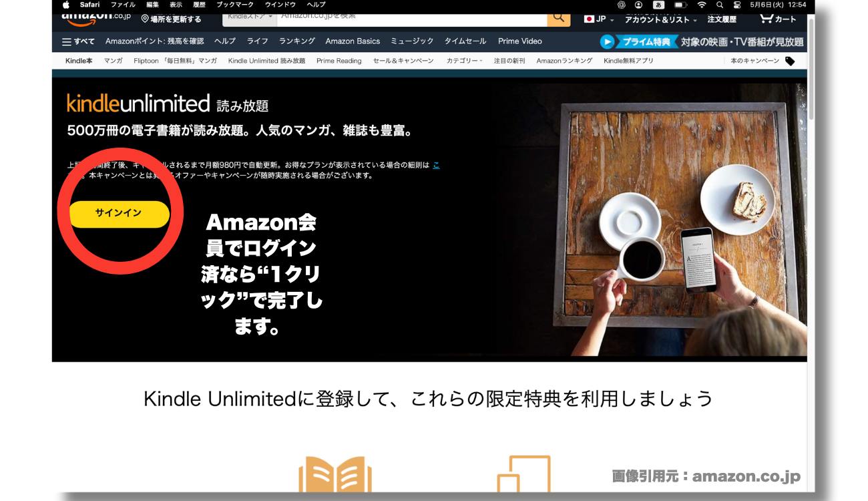
Task: Open the macOS Control Center icon
Action: [737, 5]
